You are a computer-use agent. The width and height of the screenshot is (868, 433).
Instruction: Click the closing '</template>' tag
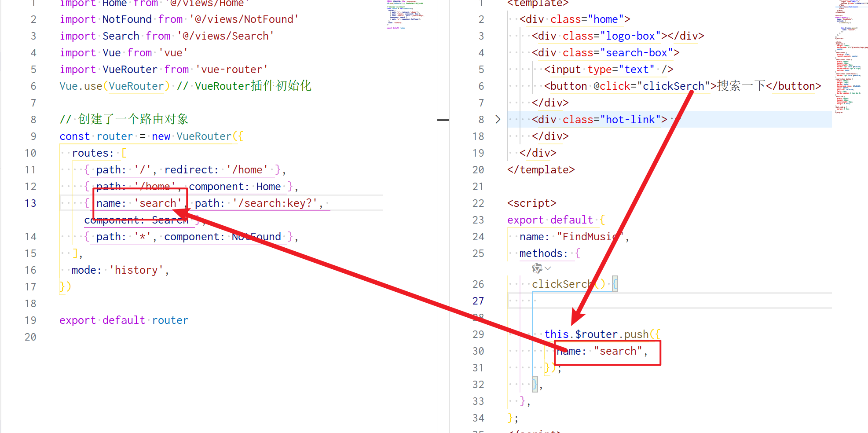click(x=541, y=170)
